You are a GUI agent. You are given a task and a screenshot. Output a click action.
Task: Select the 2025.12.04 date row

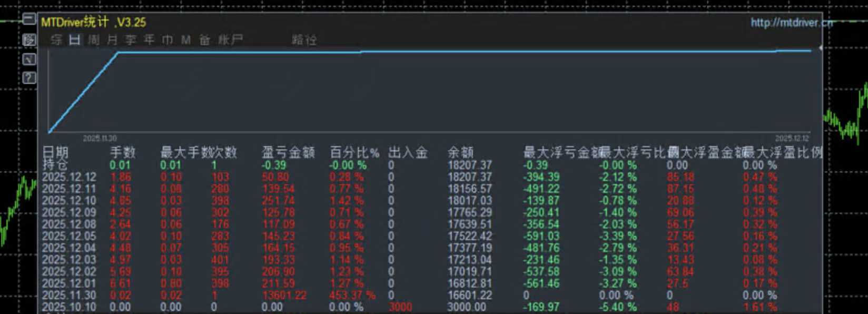point(69,248)
